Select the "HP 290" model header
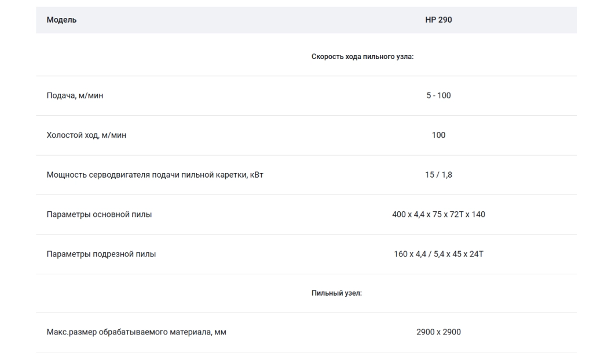The height and width of the screenshot is (364, 593). tap(438, 20)
